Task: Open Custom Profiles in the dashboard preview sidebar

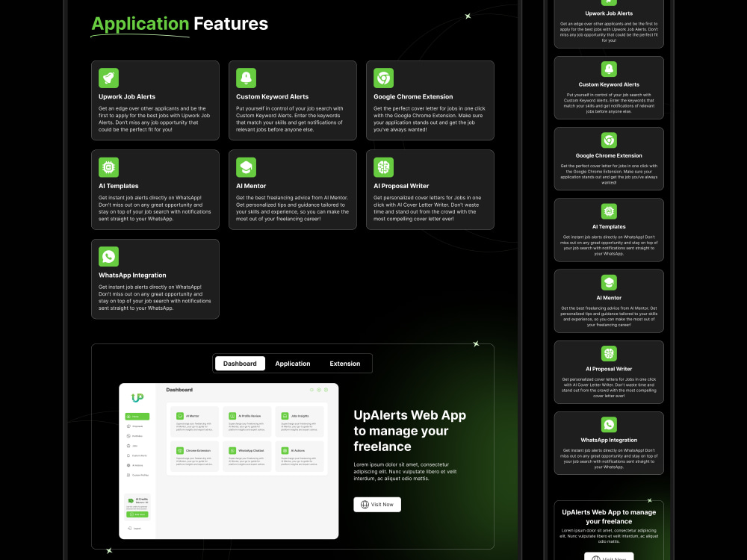Action: (137, 475)
